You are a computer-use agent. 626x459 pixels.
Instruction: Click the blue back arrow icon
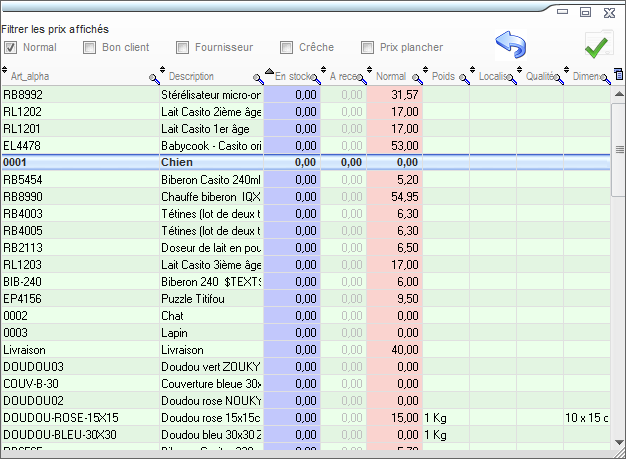coord(511,45)
